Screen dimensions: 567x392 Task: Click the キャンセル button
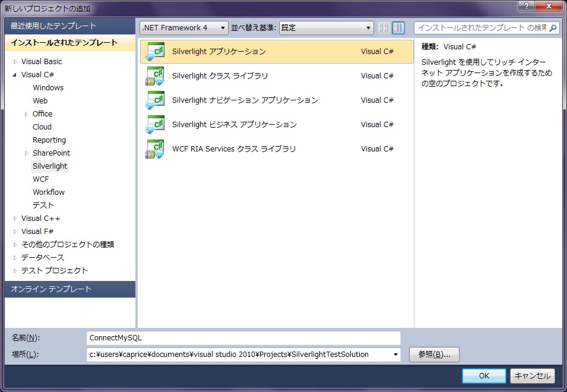pyautogui.click(x=533, y=376)
